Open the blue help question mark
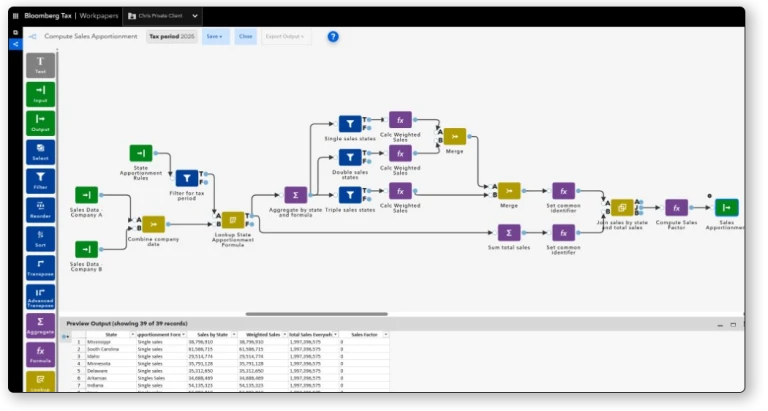Viewport: 768px width, 411px height. coord(333,37)
